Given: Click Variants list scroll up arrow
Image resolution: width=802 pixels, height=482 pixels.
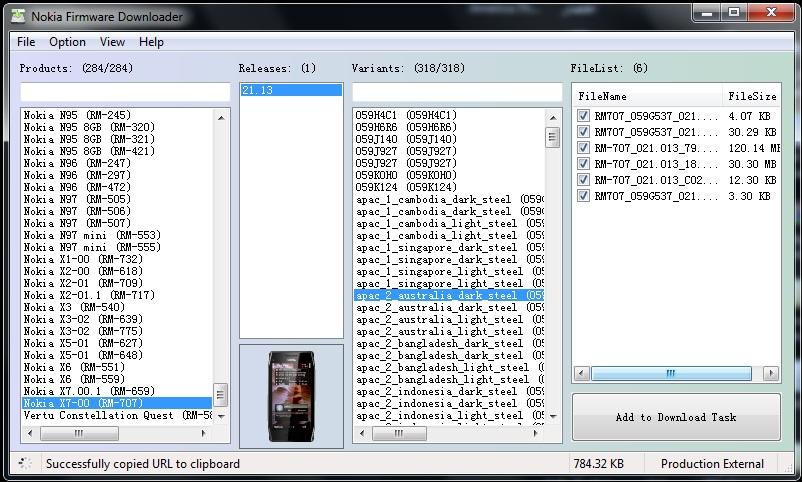Looking at the screenshot, I should tap(553, 118).
